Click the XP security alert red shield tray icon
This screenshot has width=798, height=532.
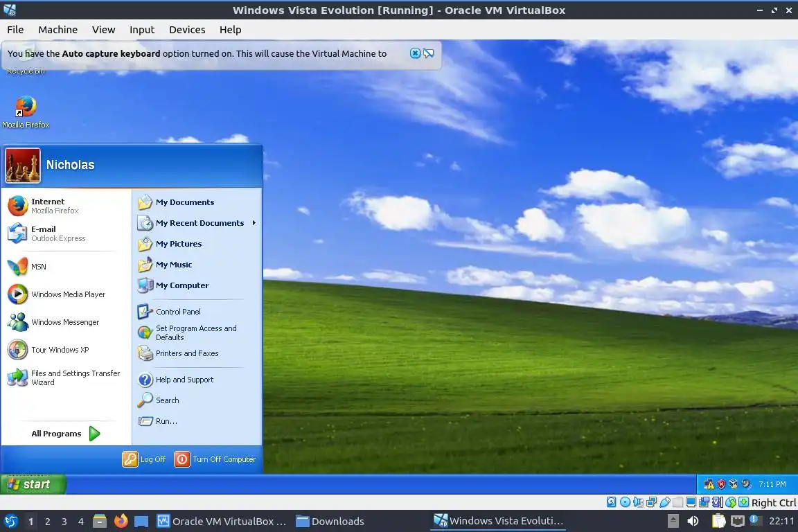tap(721, 484)
